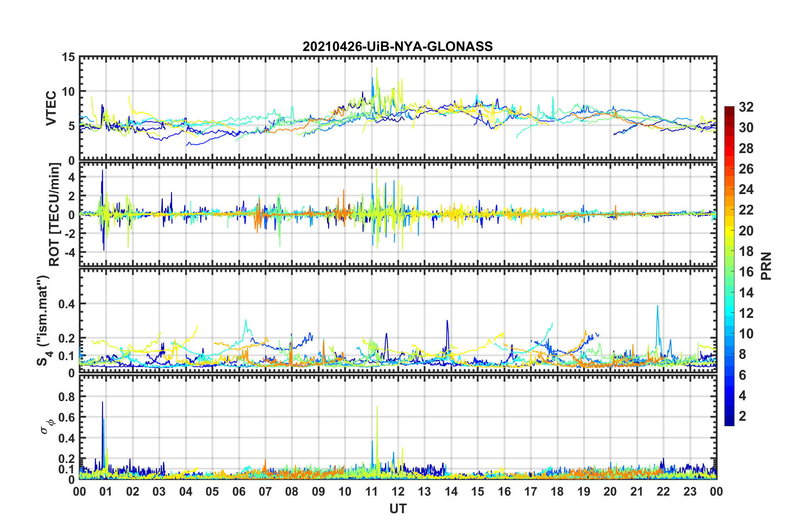Select the 0.8 tick on the sigma-phi axis
796x532 pixels.
click(x=67, y=396)
